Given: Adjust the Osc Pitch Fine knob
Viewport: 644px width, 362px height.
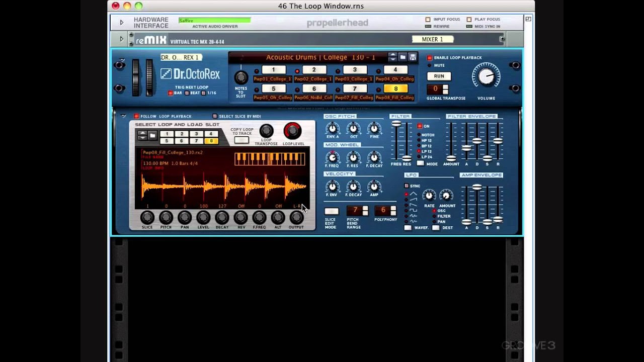Looking at the screenshot, I should pyautogui.click(x=374, y=129).
